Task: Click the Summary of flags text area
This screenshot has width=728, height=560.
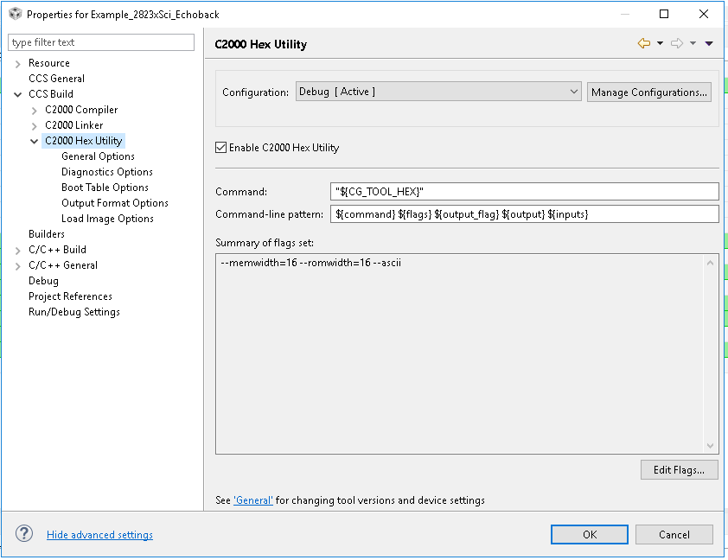Action: coord(467,353)
